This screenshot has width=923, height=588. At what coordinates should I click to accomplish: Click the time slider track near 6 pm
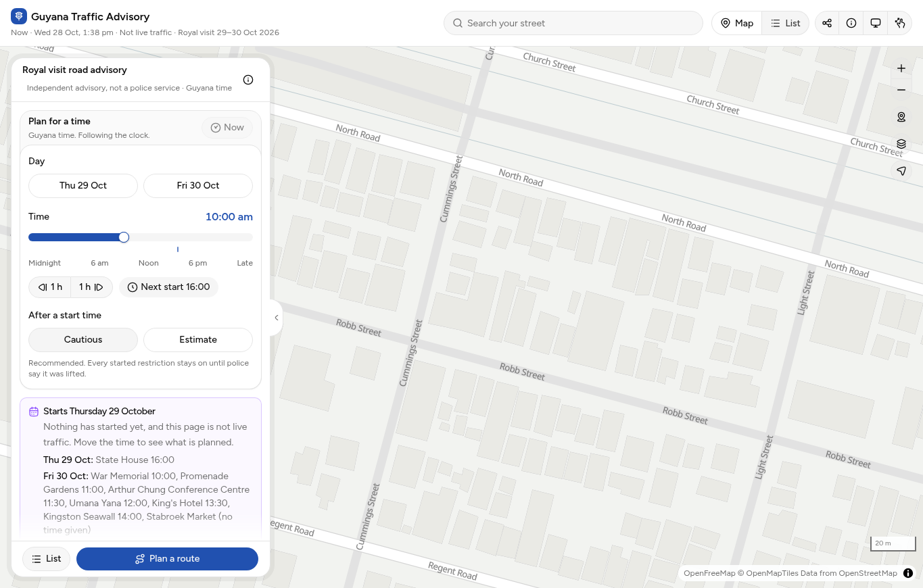197,237
